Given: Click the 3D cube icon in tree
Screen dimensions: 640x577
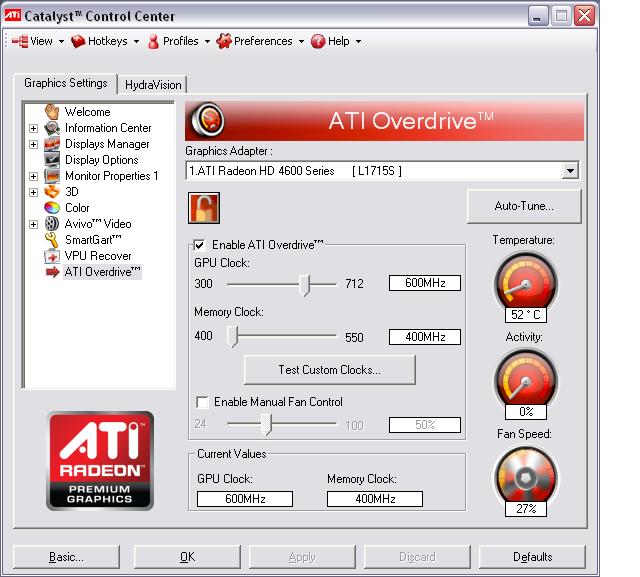Looking at the screenshot, I should (53, 192).
